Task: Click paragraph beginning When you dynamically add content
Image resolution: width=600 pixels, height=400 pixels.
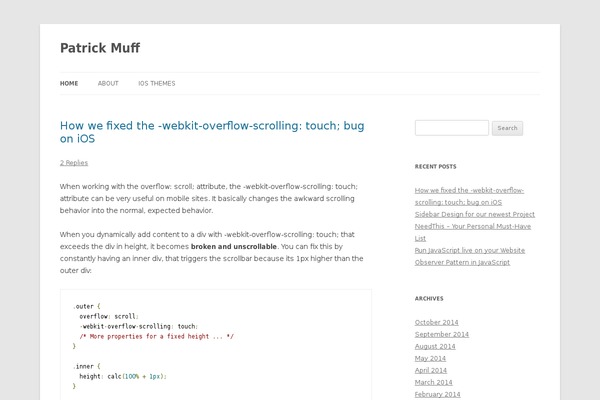Action: (x=212, y=252)
